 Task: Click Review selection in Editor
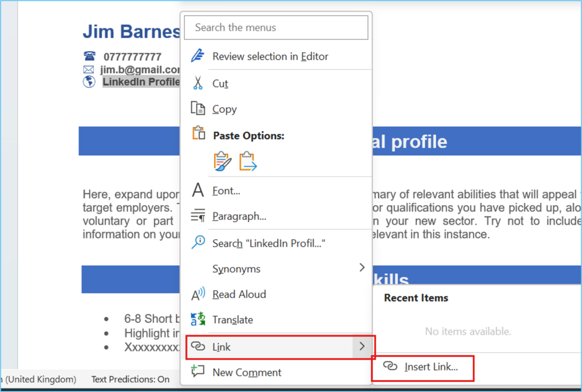[x=270, y=56]
